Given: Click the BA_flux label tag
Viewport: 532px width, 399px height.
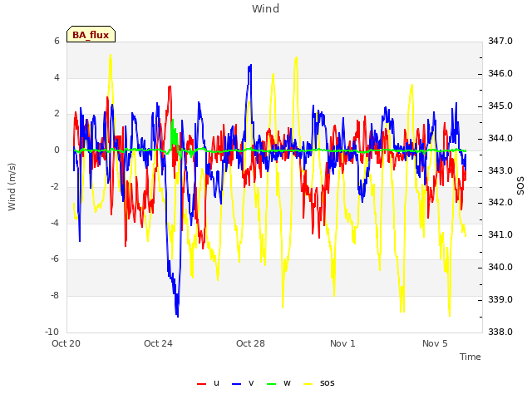Looking at the screenshot, I should coord(91,34).
